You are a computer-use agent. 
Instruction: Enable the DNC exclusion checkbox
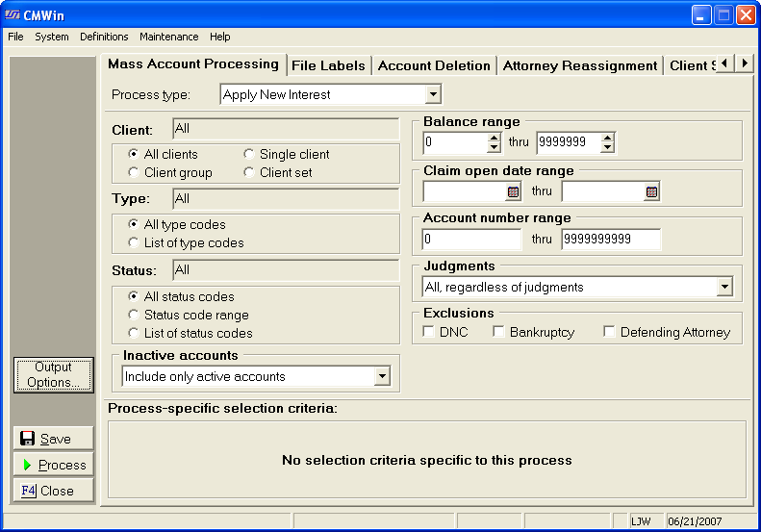429,332
